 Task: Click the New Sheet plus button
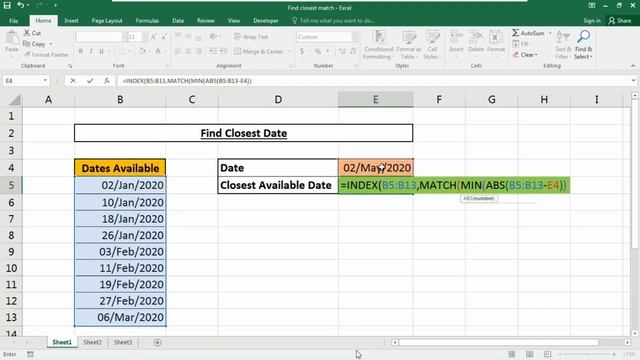tap(157, 342)
